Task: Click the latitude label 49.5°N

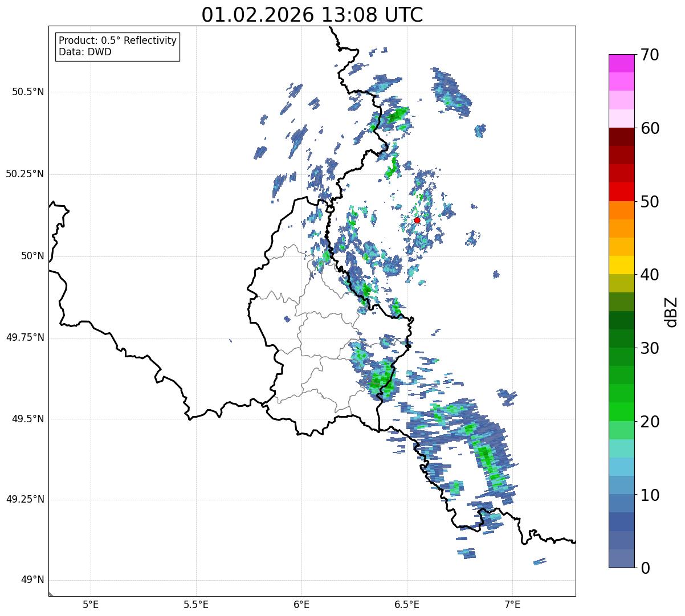Action: pyautogui.click(x=27, y=419)
